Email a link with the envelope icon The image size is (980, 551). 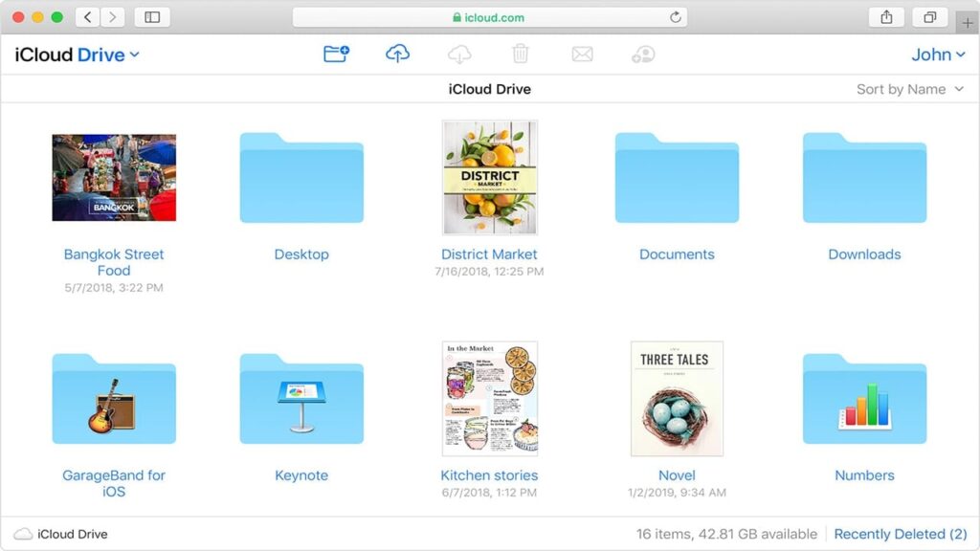click(582, 54)
